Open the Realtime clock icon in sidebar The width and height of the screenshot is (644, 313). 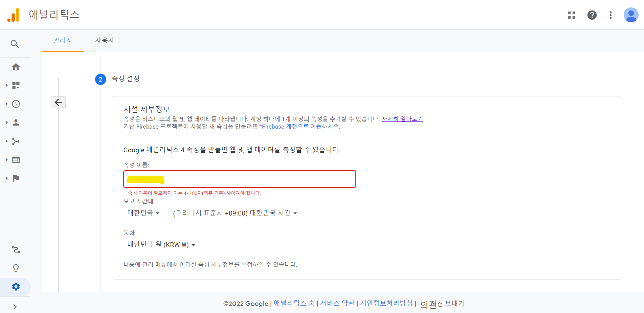click(x=16, y=104)
